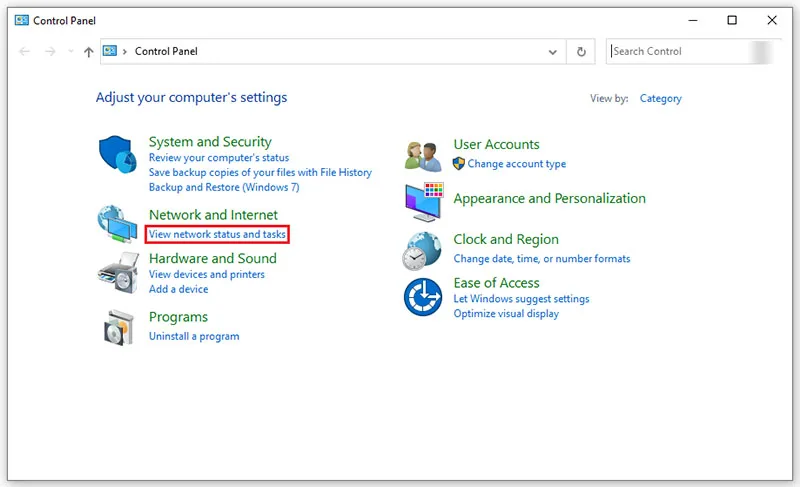Open the recent locations dropdown arrow
The width and height of the screenshot is (800, 487).
click(x=70, y=52)
